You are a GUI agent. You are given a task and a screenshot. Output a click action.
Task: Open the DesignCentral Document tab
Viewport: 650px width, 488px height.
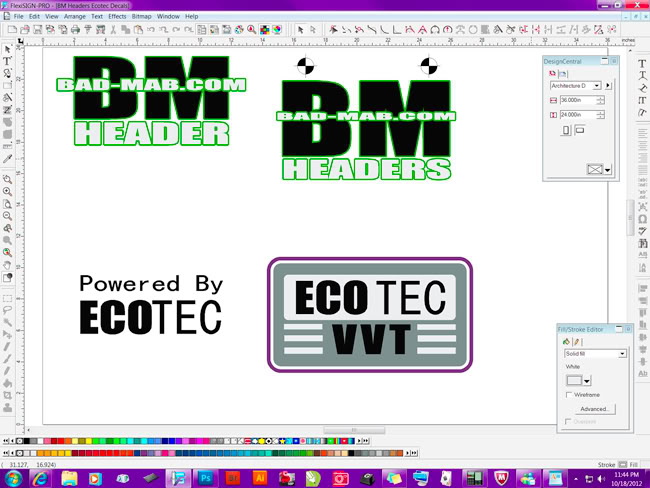pyautogui.click(x=552, y=73)
